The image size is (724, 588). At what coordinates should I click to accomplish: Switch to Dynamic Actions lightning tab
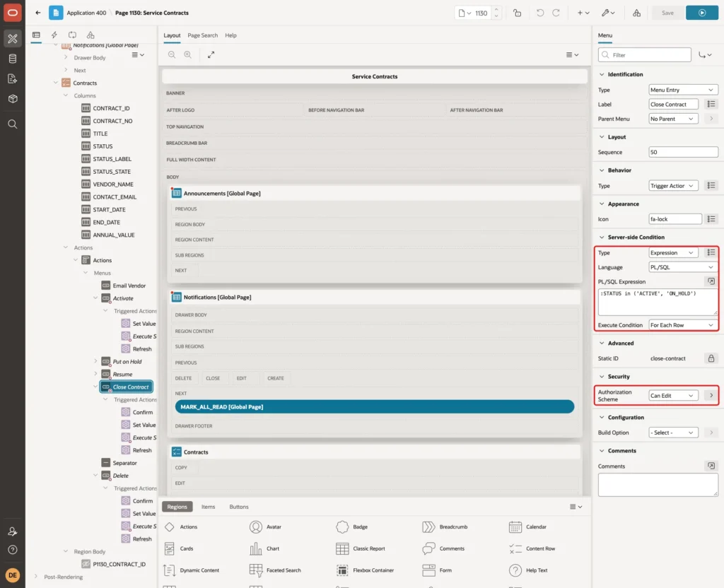54,35
